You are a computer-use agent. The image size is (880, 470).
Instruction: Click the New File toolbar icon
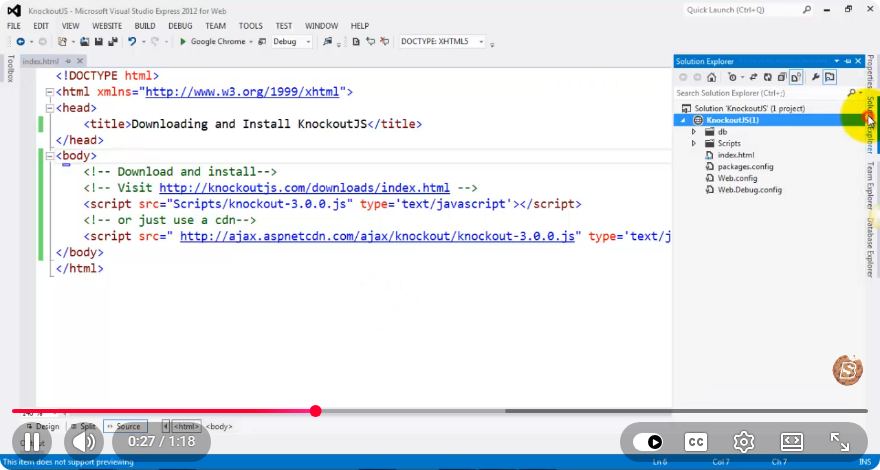[x=62, y=42]
